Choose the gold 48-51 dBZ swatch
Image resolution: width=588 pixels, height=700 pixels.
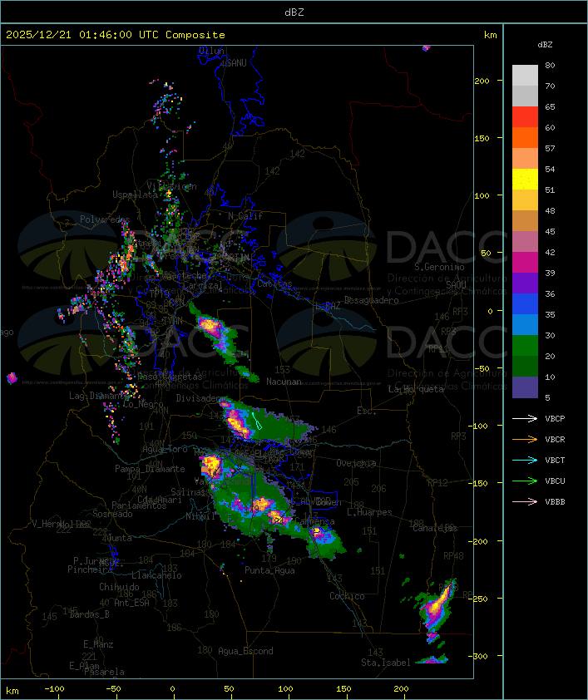tap(525, 200)
